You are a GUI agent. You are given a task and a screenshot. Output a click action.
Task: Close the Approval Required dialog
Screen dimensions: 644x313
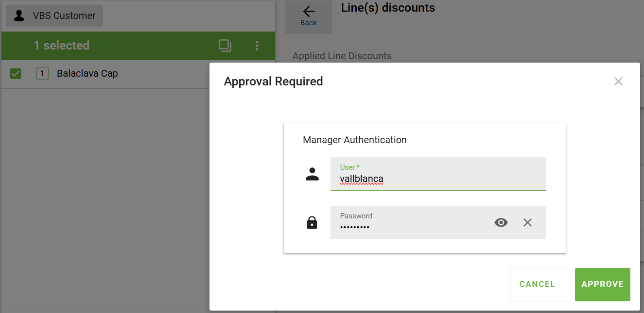[618, 82]
